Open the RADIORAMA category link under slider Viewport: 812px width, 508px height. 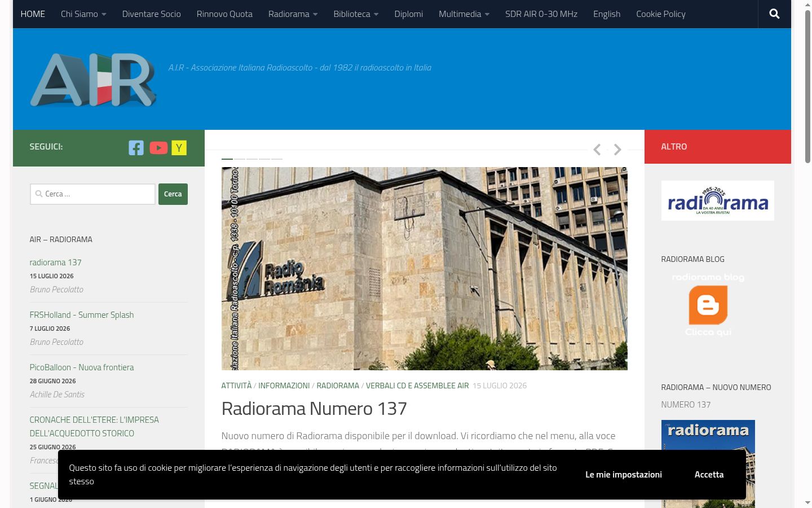coord(338,386)
